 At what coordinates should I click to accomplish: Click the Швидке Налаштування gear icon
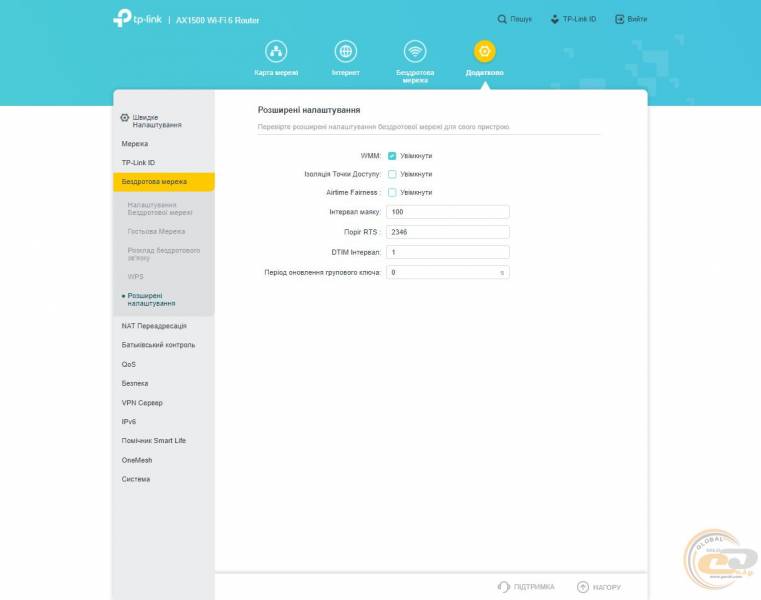pos(125,117)
